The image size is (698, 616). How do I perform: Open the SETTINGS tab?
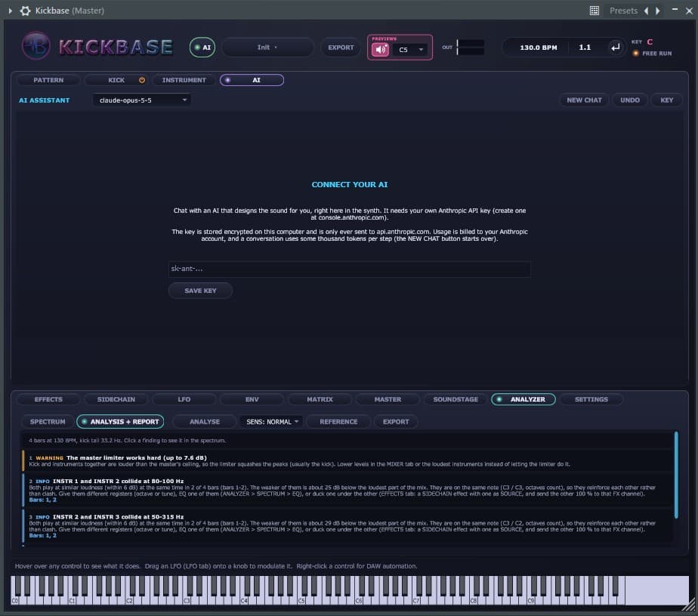click(x=591, y=399)
